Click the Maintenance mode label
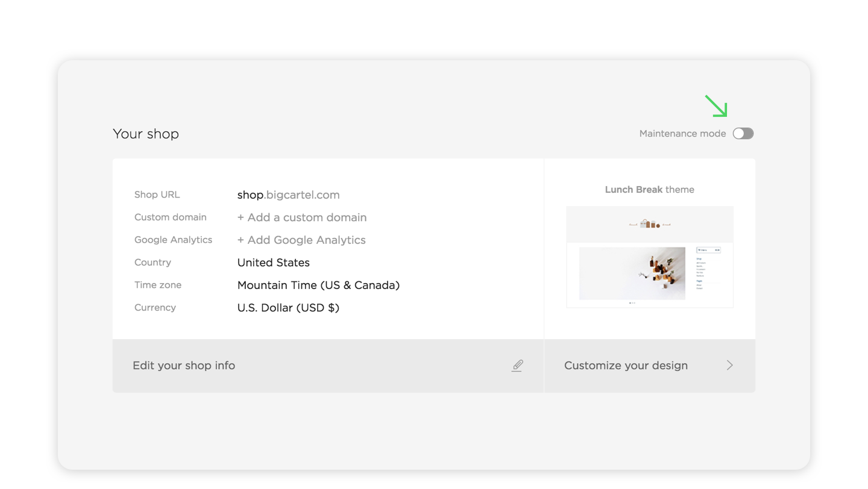Image resolution: width=868 pixels, height=489 pixels. coord(682,134)
